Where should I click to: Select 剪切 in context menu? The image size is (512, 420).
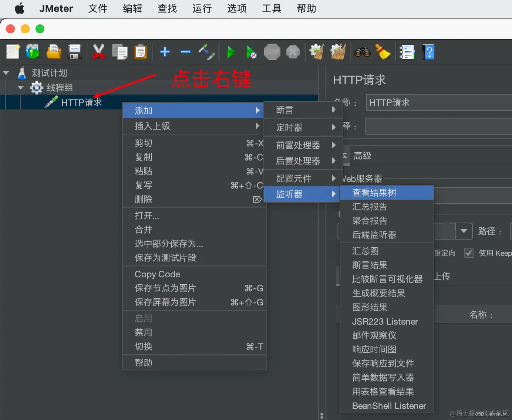(195, 143)
